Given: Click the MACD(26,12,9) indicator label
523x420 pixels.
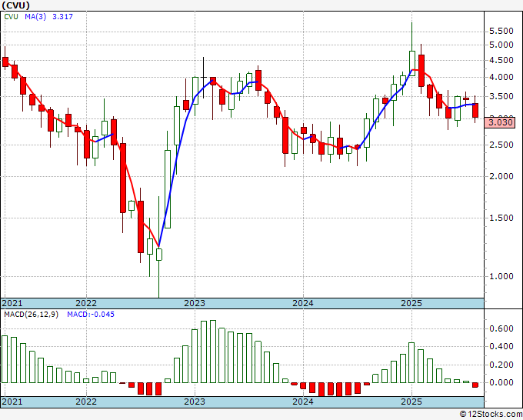Looking at the screenshot, I should pos(31,315).
